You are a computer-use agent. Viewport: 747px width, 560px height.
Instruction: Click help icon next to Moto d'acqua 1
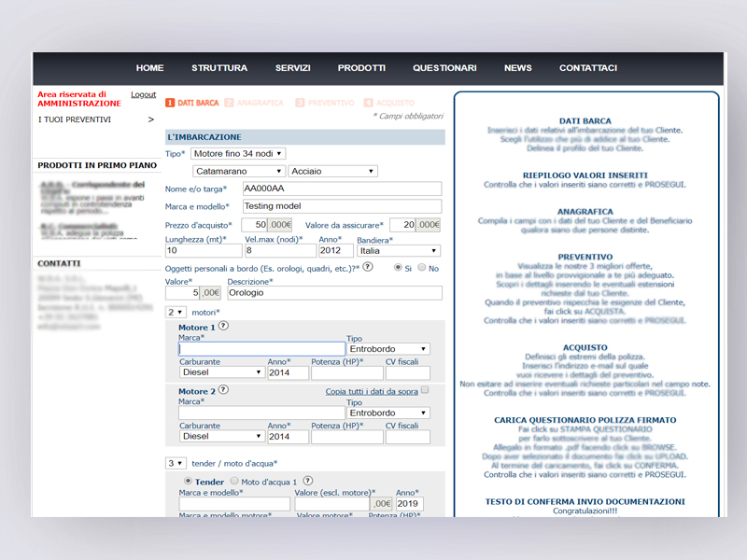(x=307, y=482)
